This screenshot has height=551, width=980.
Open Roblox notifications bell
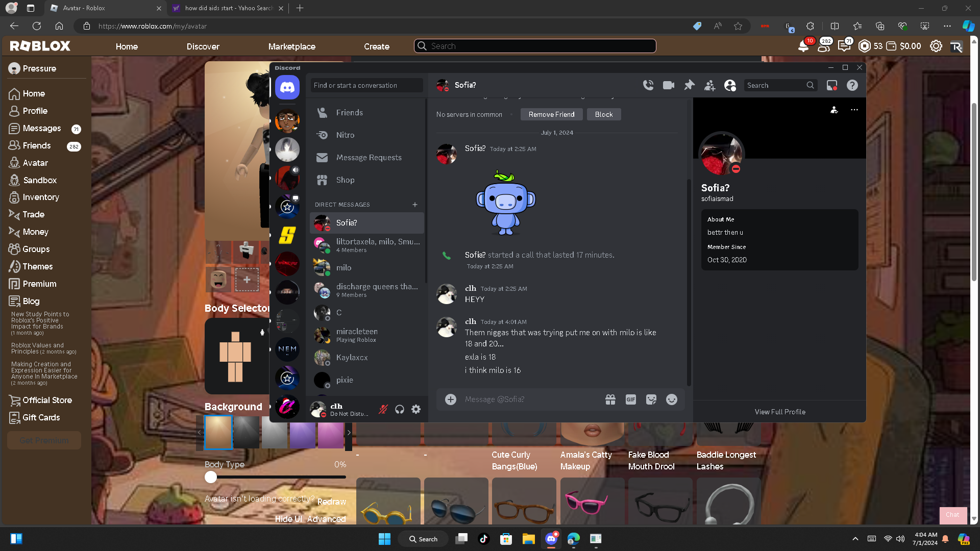[803, 46]
